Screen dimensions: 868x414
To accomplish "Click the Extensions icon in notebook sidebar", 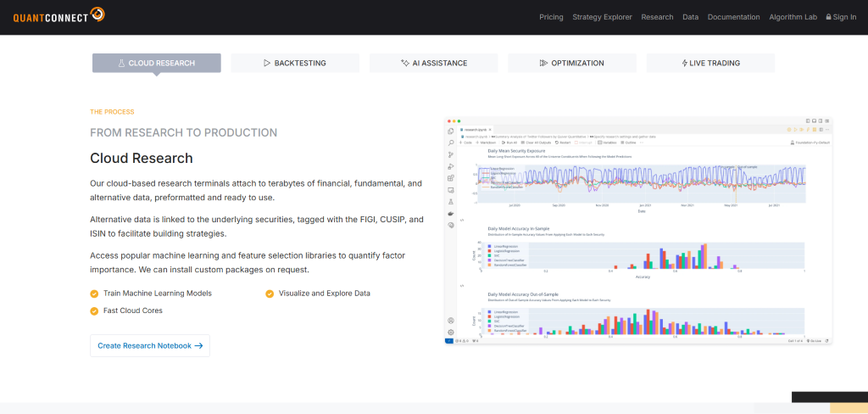I will (451, 178).
